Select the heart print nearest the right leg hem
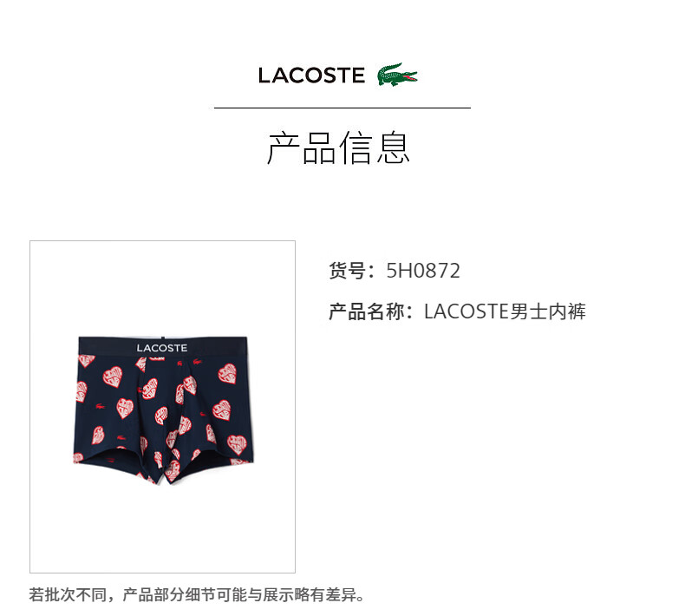 coord(238,444)
